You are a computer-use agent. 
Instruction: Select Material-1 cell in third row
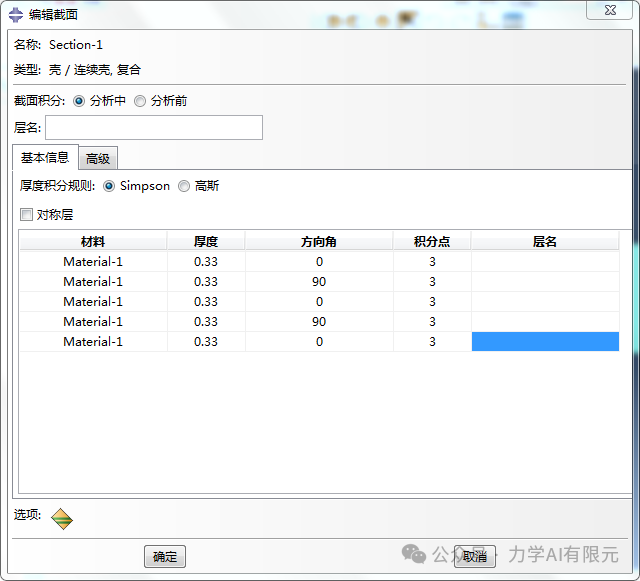(x=93, y=302)
